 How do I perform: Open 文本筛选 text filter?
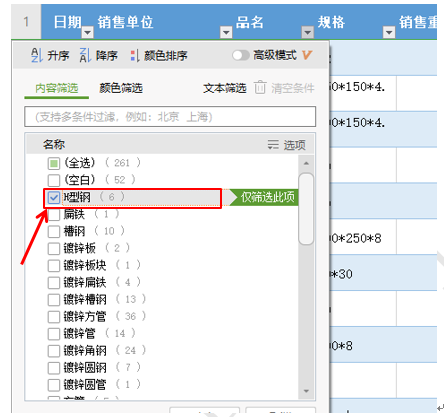225,88
